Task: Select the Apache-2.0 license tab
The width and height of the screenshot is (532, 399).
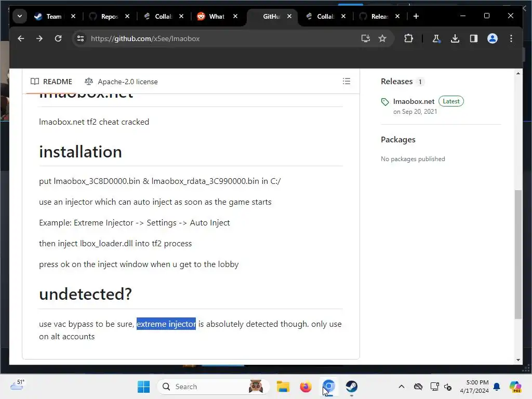Action: click(121, 82)
